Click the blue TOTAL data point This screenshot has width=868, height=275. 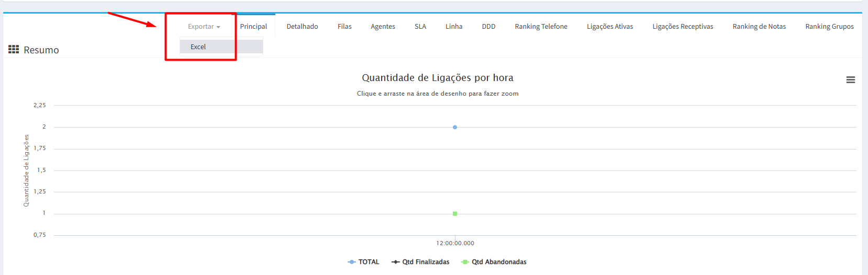point(455,127)
